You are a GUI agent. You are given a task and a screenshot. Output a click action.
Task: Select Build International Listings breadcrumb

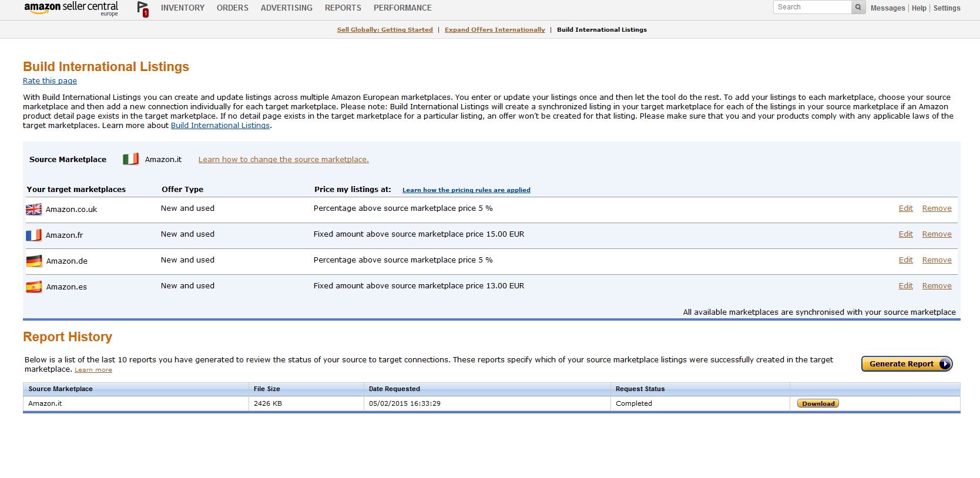point(602,29)
